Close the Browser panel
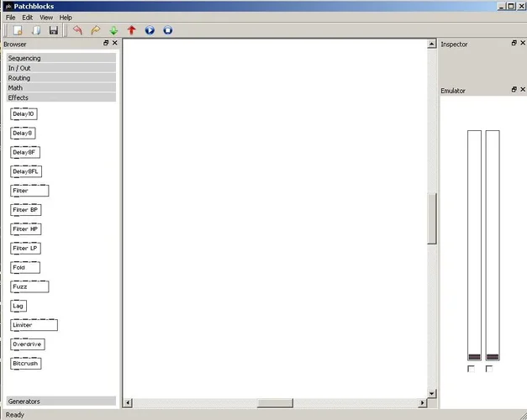 115,43
